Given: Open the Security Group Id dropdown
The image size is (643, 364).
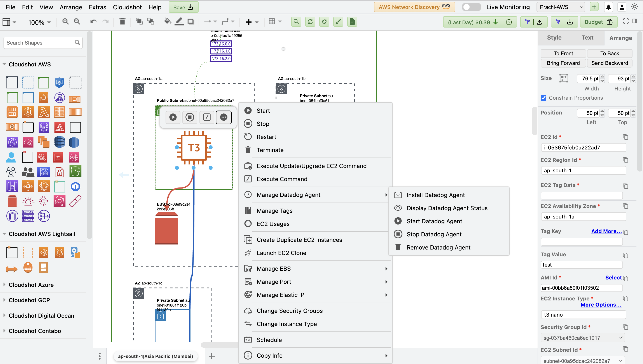Looking at the screenshot, I should (x=583, y=338).
